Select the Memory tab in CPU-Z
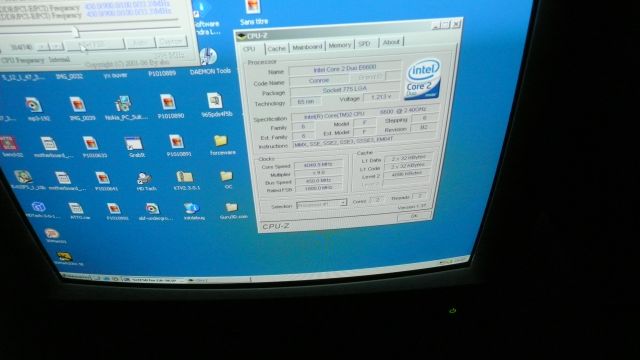The height and width of the screenshot is (360, 640). point(340,45)
